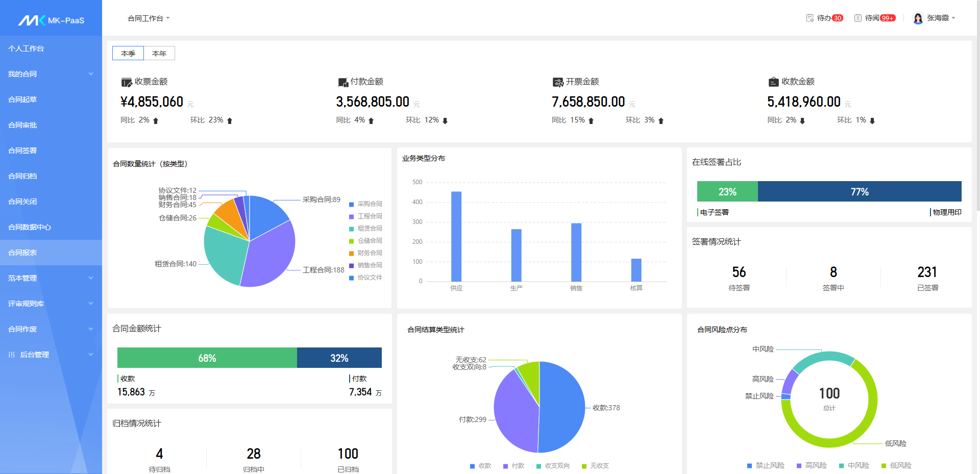Click the 待签署 count of 56
Viewport: 980px width, 474px height.
pyautogui.click(x=739, y=272)
